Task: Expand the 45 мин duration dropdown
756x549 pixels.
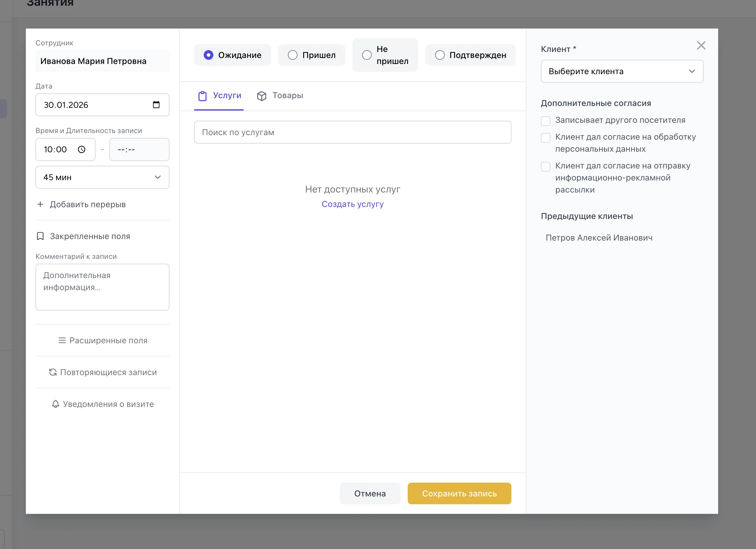Action: tap(102, 177)
